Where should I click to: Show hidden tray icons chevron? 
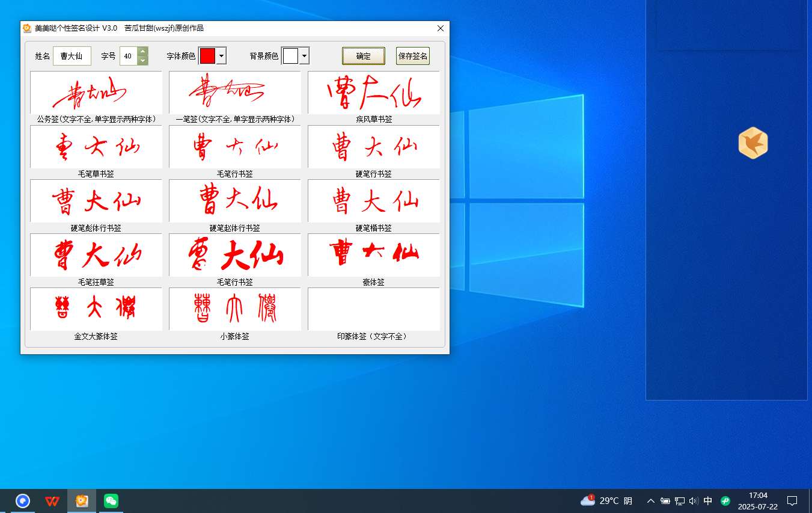coord(650,500)
